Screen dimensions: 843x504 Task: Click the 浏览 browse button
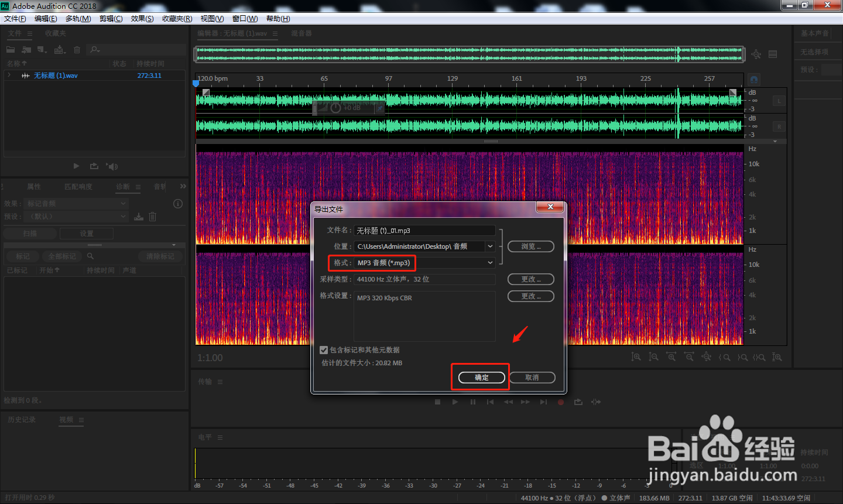click(531, 246)
